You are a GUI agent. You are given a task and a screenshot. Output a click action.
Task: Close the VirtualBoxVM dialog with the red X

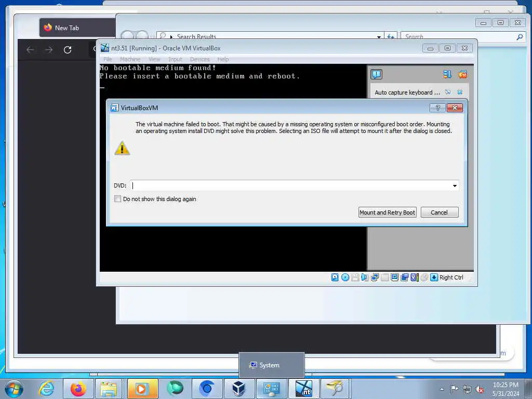[x=455, y=108]
